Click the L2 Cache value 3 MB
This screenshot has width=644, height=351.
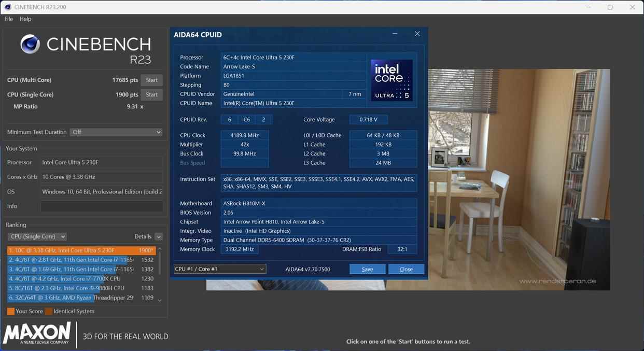coord(383,153)
